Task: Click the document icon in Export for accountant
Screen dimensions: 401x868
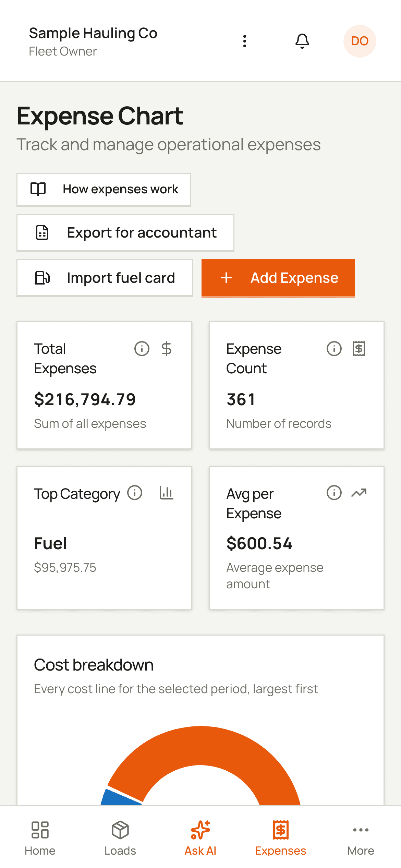Action: click(42, 232)
